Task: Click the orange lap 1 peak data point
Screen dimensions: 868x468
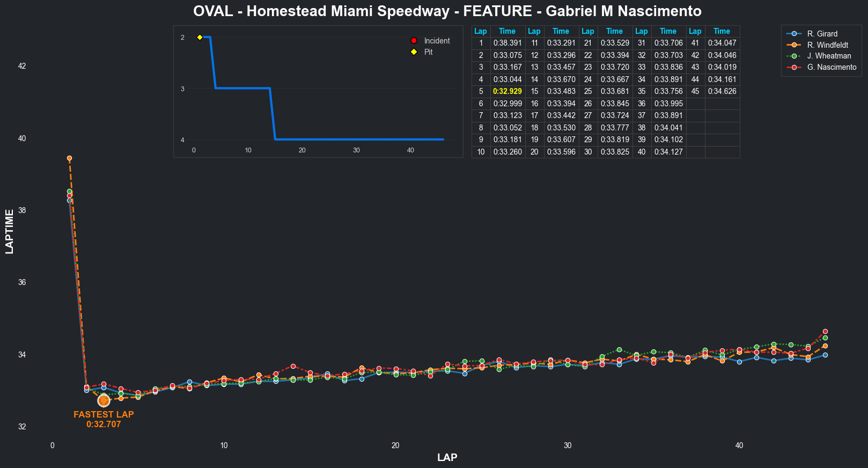Action: (x=69, y=158)
